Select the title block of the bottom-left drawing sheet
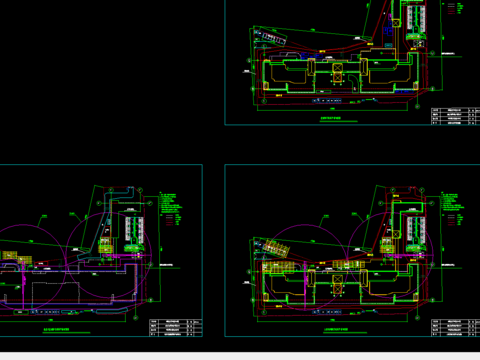This screenshot has width=480, height=360. click(176, 328)
